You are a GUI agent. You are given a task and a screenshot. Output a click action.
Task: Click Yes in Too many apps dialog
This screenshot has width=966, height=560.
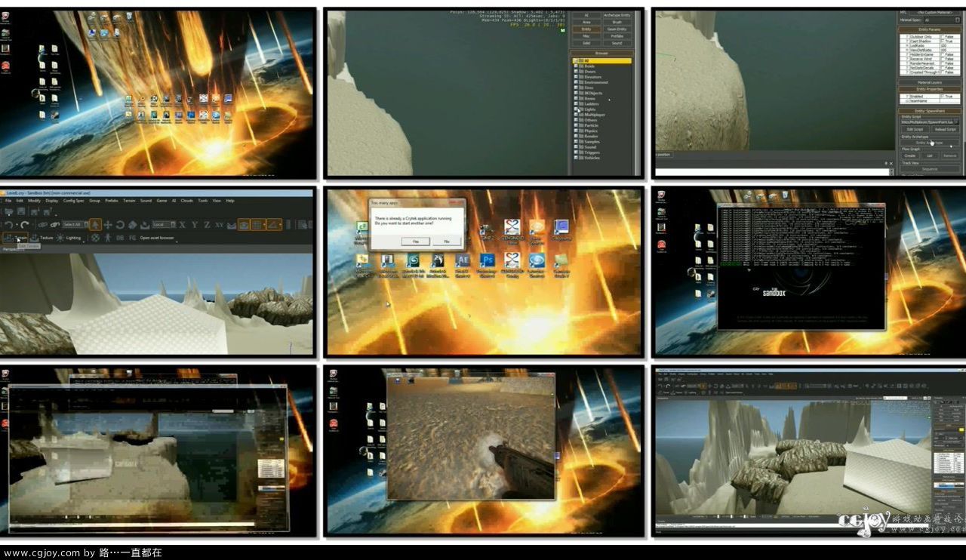[416, 242]
